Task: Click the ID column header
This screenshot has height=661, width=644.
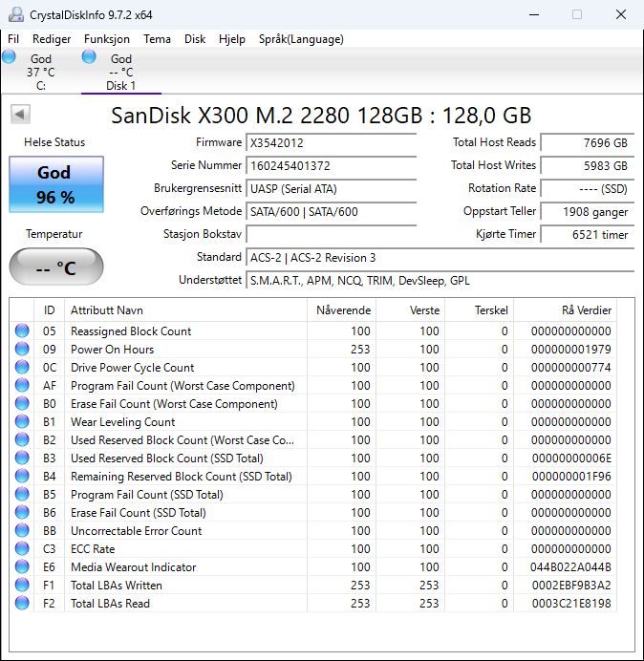Action: pos(49,310)
